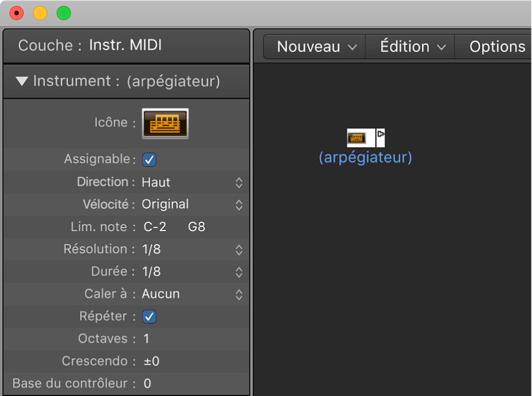Disable the Répéter checkbox
Image resolution: width=532 pixels, height=396 pixels.
(x=150, y=317)
